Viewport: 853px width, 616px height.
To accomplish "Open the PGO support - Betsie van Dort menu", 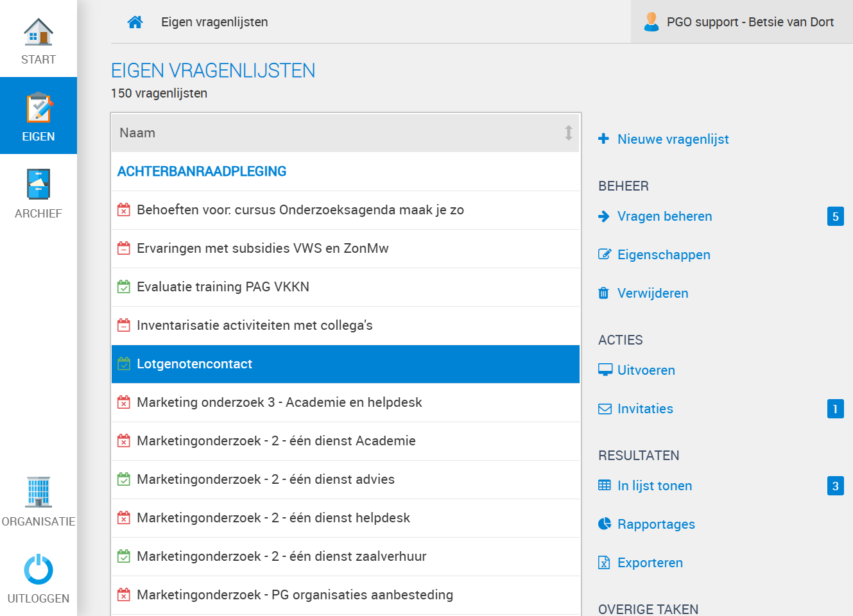I will point(742,22).
